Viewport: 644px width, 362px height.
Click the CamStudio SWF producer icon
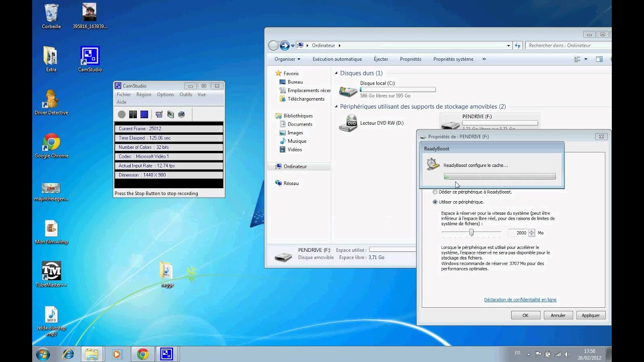(182, 115)
